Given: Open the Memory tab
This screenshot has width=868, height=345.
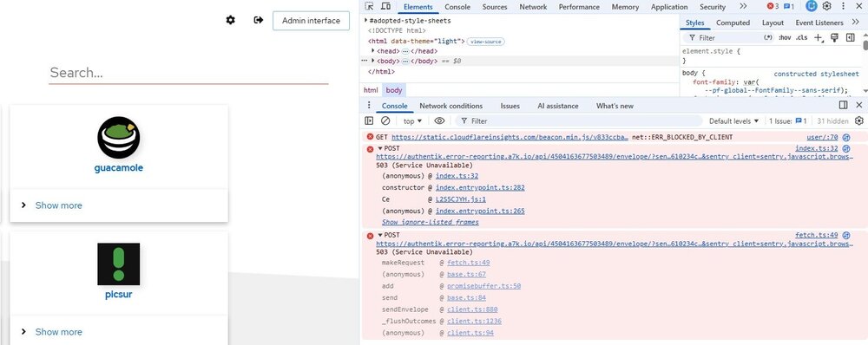Looking at the screenshot, I should pos(625,7).
